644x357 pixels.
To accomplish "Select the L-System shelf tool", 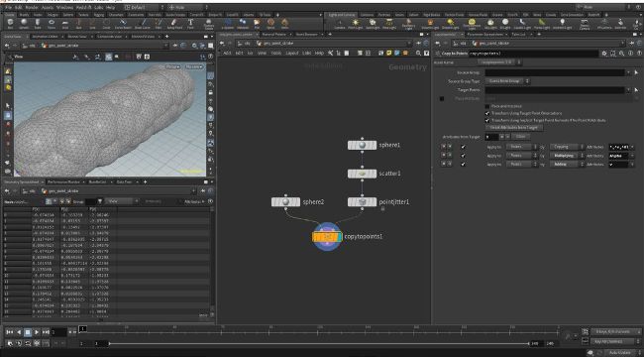I will 229,24.
